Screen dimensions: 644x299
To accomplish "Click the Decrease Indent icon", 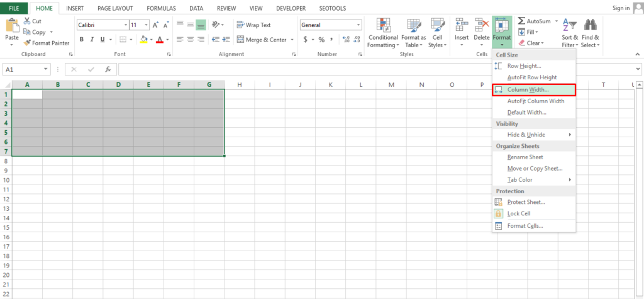I will coord(215,40).
